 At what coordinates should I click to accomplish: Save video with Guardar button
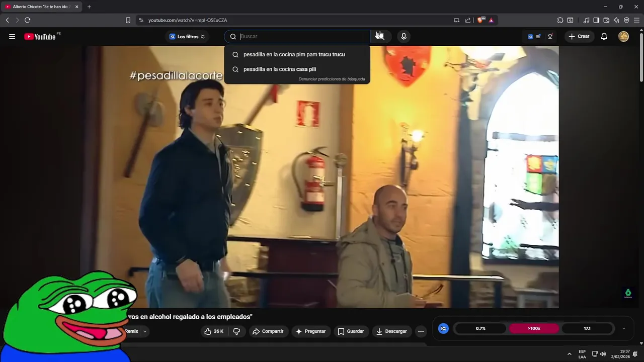[351, 331]
